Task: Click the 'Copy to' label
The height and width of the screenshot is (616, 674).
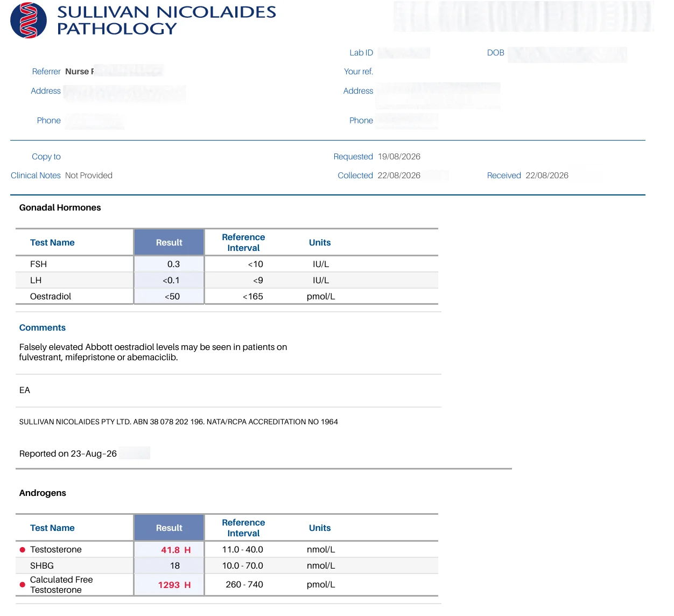Action: tap(46, 157)
